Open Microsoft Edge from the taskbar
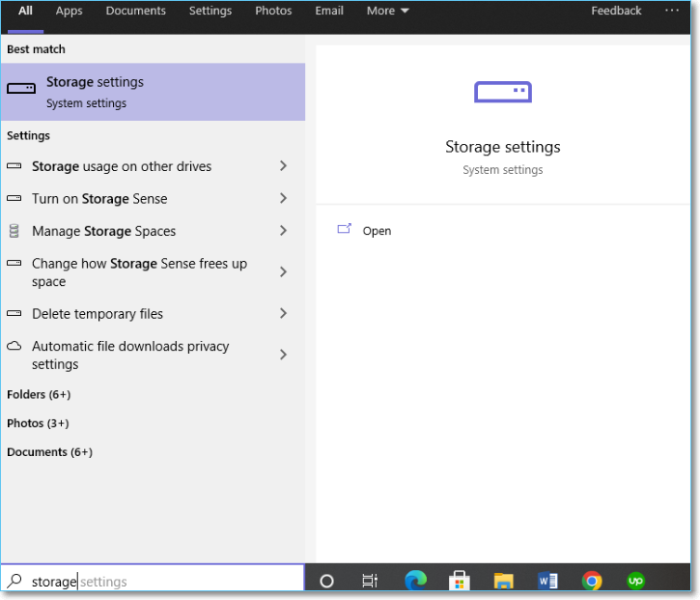This screenshot has width=700, height=600. (416, 581)
